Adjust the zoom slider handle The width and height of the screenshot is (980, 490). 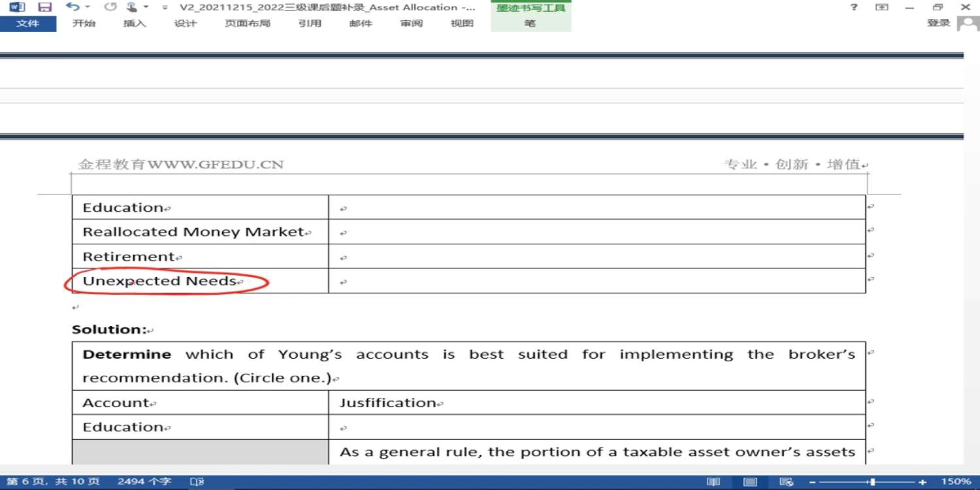pyautogui.click(x=872, y=482)
